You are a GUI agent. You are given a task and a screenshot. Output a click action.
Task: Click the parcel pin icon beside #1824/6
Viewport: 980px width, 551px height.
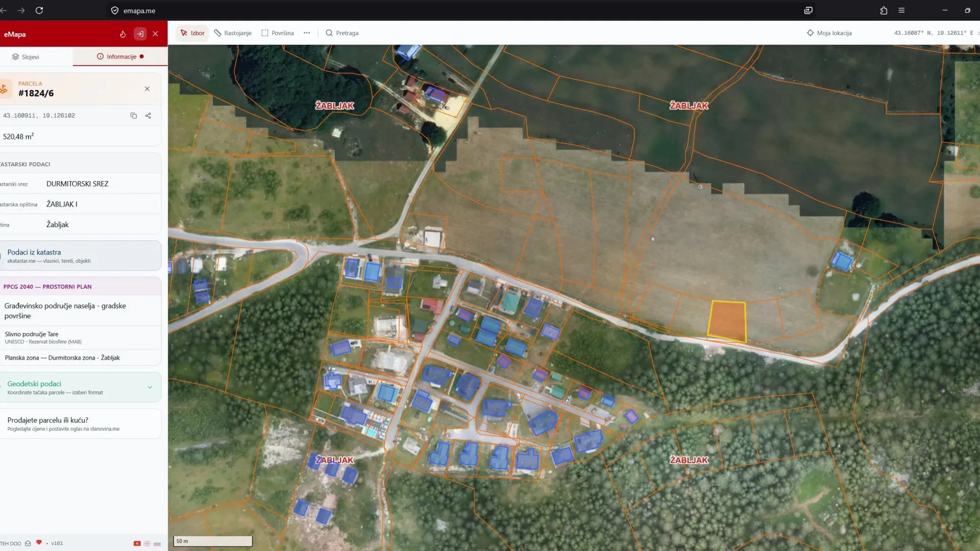[x=4, y=89]
